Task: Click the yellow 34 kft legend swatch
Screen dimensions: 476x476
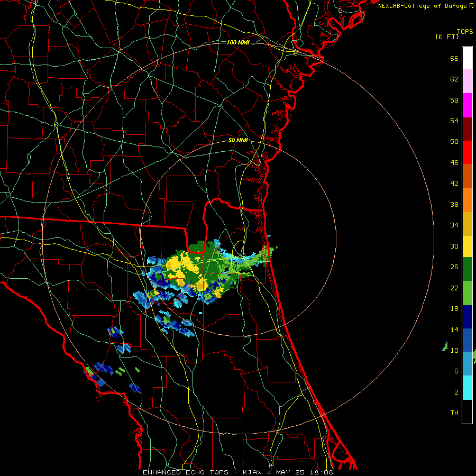Action: coord(467,246)
